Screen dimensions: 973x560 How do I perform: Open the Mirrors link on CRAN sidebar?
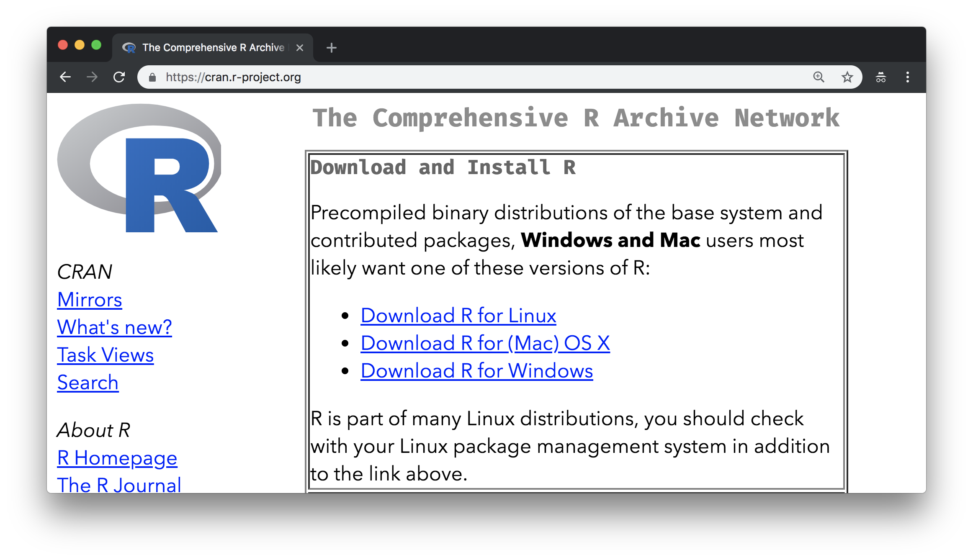pyautogui.click(x=89, y=299)
